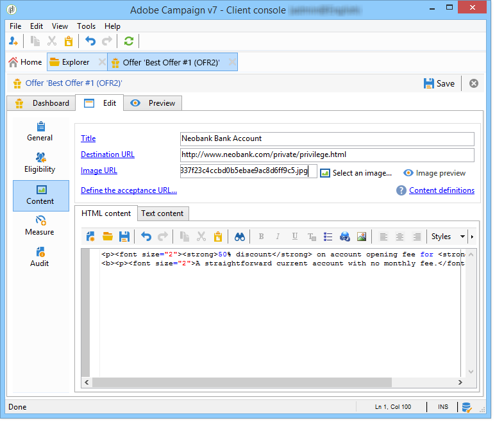This screenshot has width=504, height=441.
Task: Click the Title input field
Action: pyautogui.click(x=327, y=139)
